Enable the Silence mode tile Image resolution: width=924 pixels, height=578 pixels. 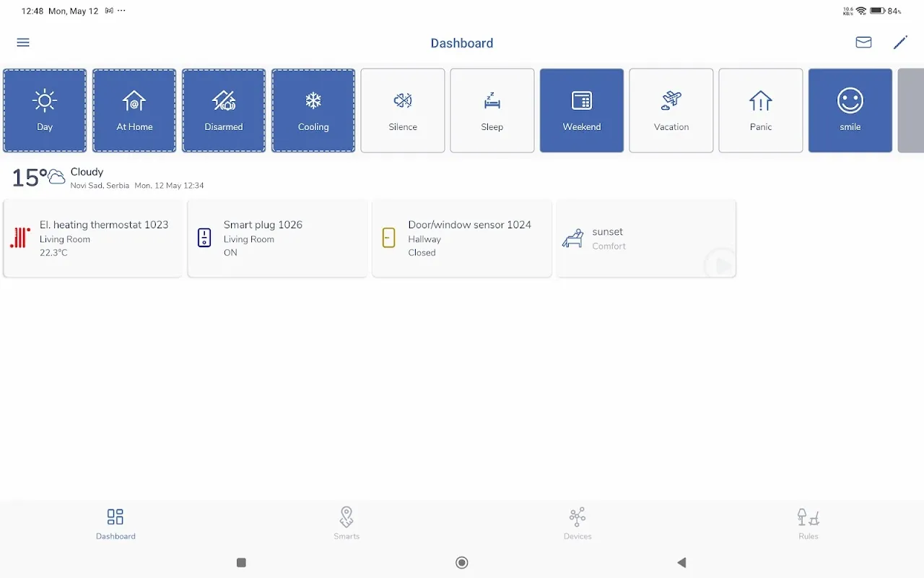403,111
